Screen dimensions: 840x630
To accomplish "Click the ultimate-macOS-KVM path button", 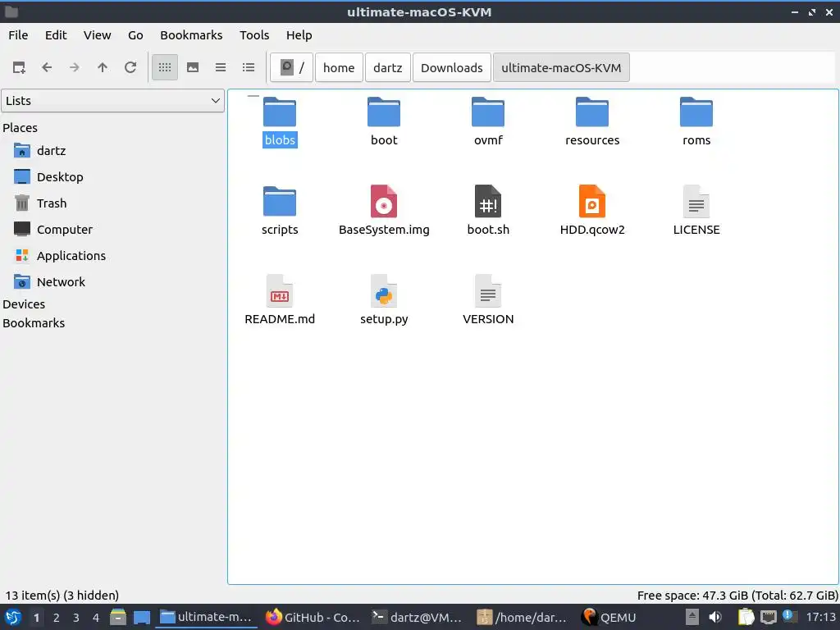I will (x=561, y=67).
